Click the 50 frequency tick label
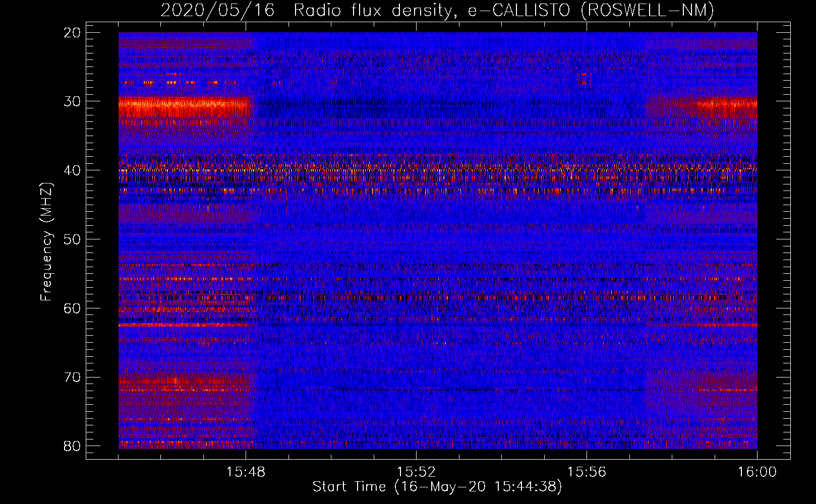 (73, 239)
